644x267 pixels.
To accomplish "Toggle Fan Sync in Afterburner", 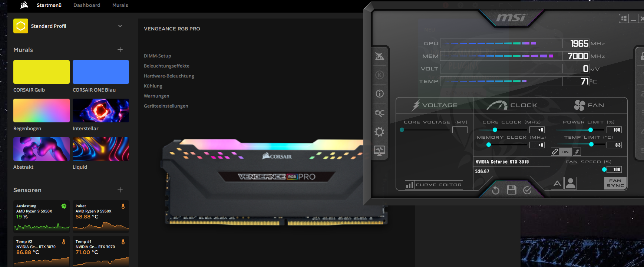I will coord(615,183).
